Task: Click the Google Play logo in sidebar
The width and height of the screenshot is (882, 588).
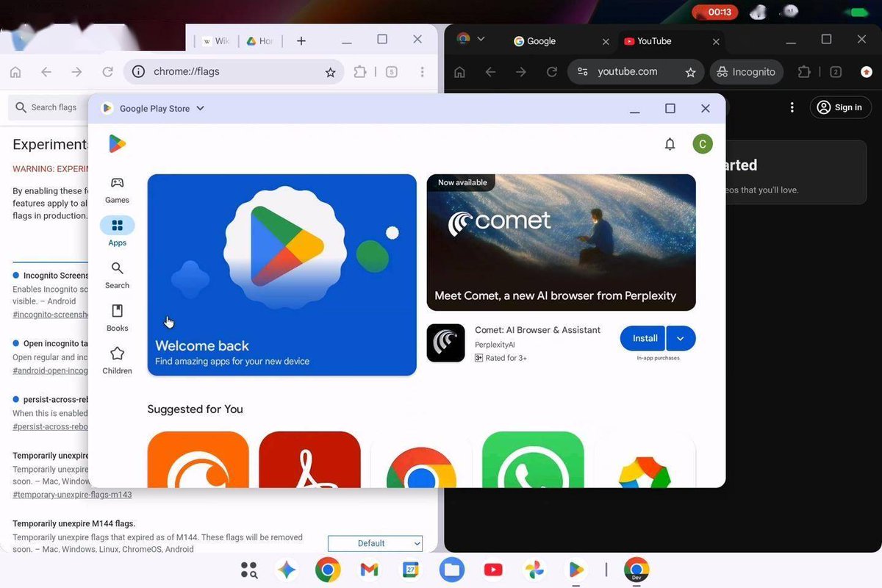Action: pos(117,143)
